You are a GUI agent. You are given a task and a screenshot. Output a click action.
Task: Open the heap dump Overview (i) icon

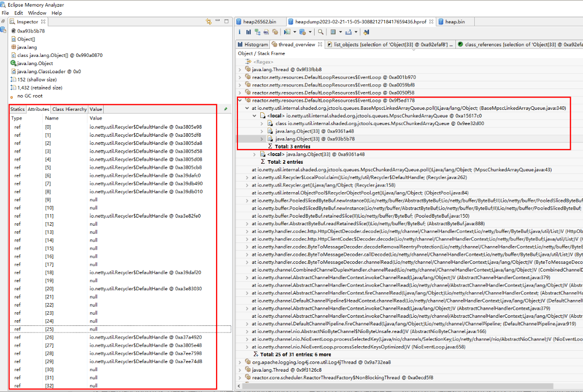point(239,32)
